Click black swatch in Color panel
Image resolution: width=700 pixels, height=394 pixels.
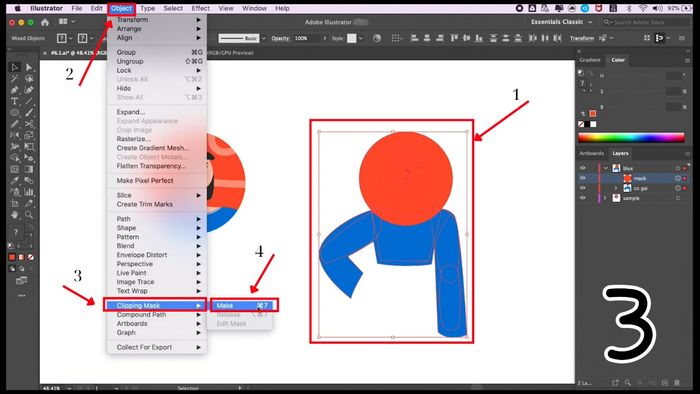tap(587, 124)
